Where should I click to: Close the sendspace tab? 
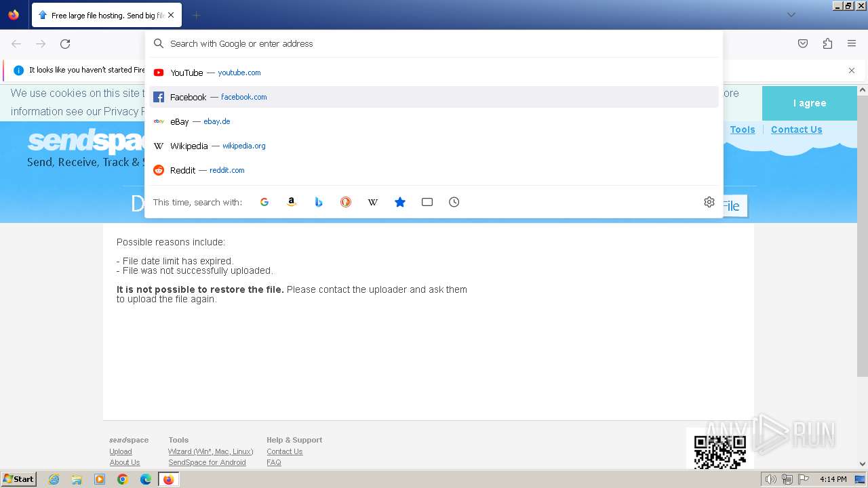171,15
